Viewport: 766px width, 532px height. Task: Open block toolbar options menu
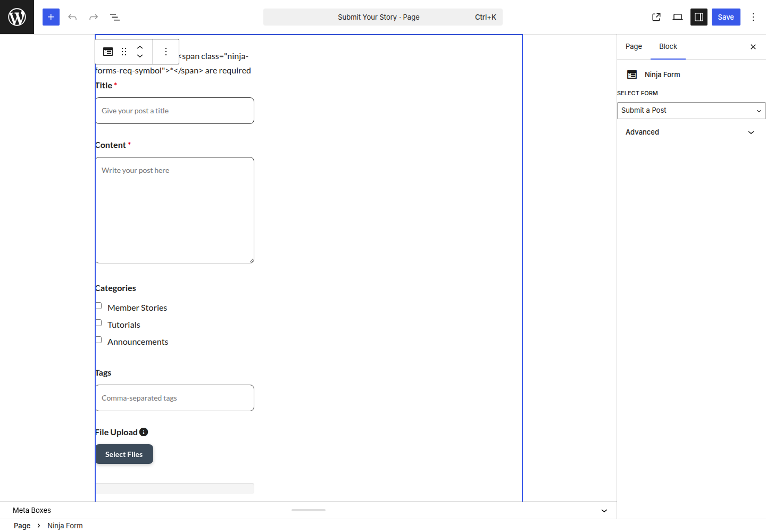166,52
